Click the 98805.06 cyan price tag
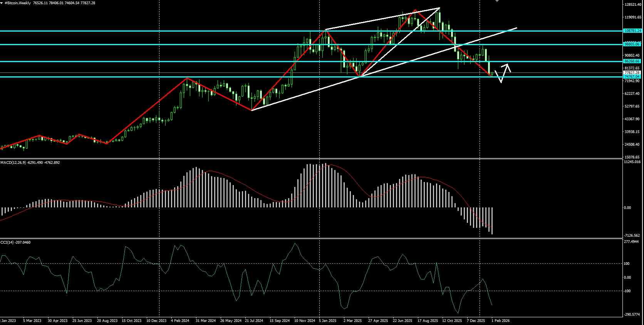The height and width of the screenshot is (325, 644). pos(633,44)
